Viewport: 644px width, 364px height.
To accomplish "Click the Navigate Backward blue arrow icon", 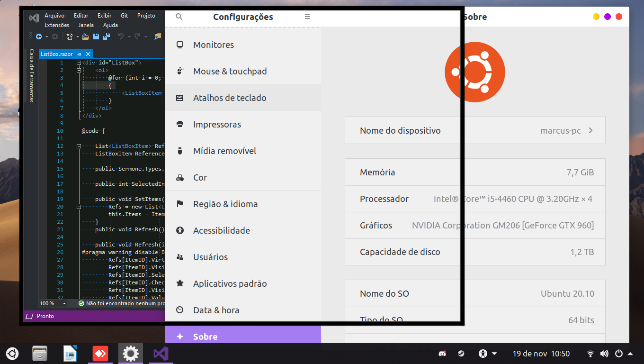I will pyautogui.click(x=38, y=36).
